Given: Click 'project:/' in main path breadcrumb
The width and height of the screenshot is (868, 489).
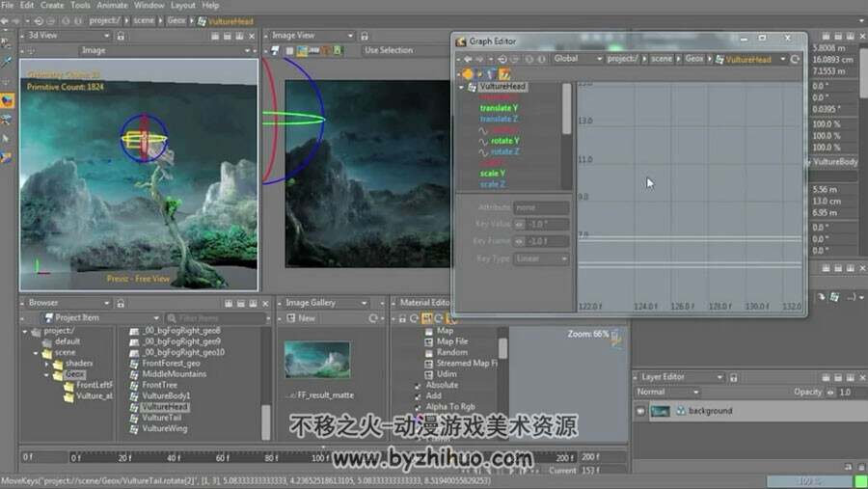Looking at the screenshot, I should click(104, 20).
